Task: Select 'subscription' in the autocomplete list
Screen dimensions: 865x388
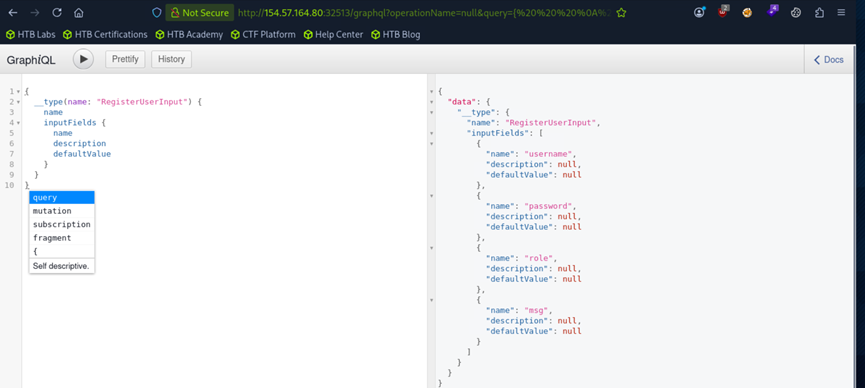Action: [62, 225]
